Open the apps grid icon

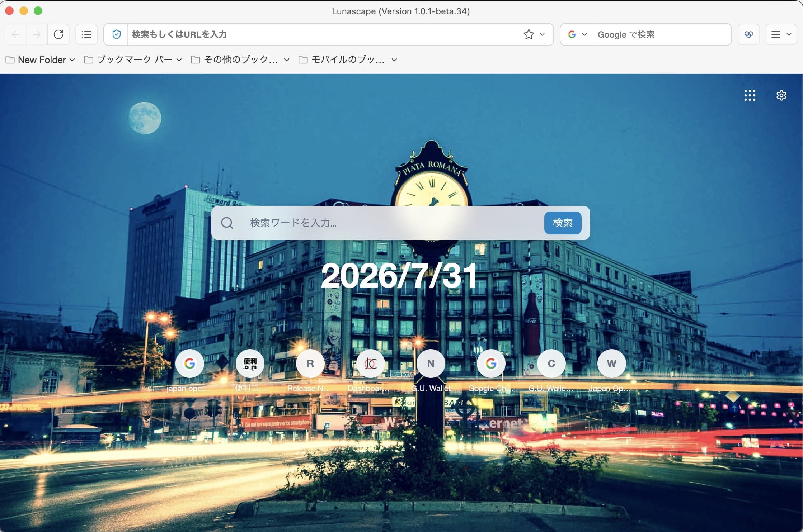750,95
